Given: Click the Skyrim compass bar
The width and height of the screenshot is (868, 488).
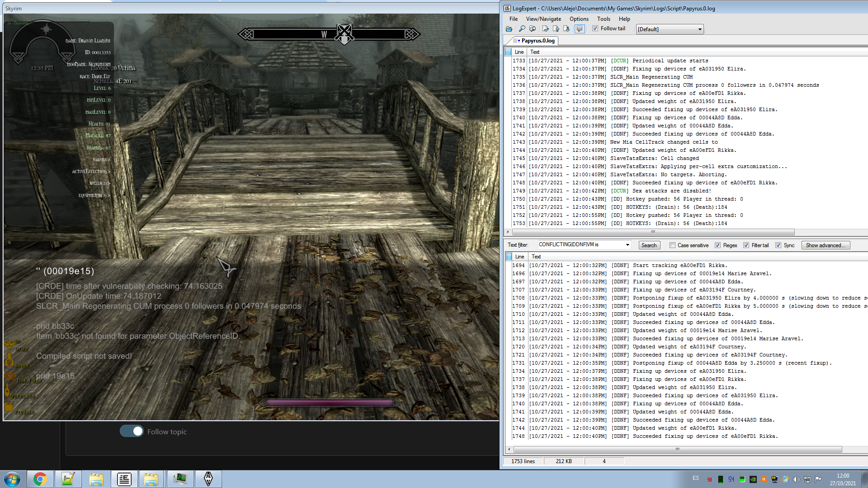Looking at the screenshot, I should [x=329, y=34].
